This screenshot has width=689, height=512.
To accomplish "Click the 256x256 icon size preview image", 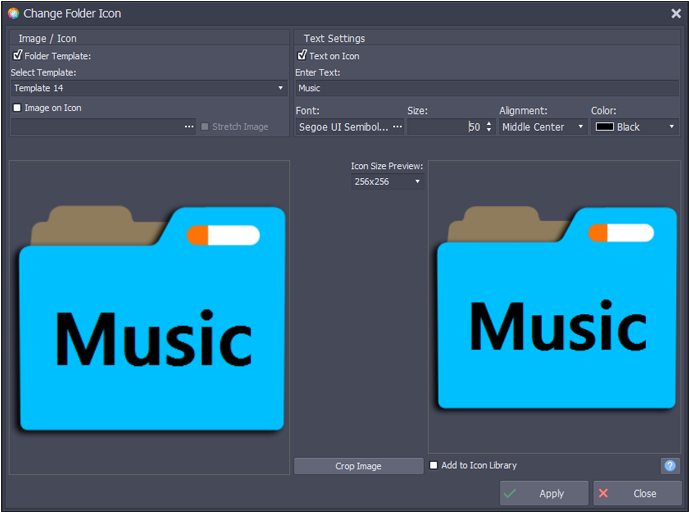I will coord(557,308).
